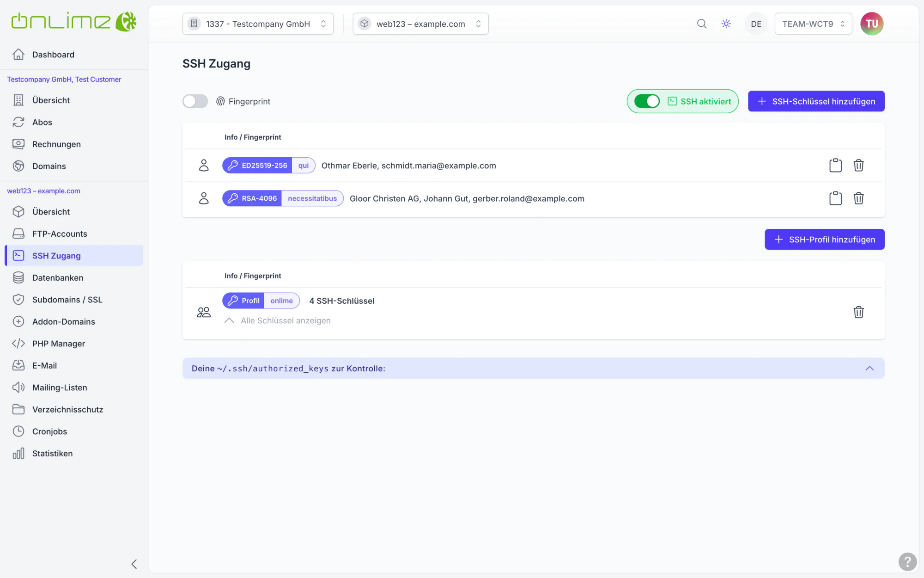Open Abos in sidebar

point(74,122)
